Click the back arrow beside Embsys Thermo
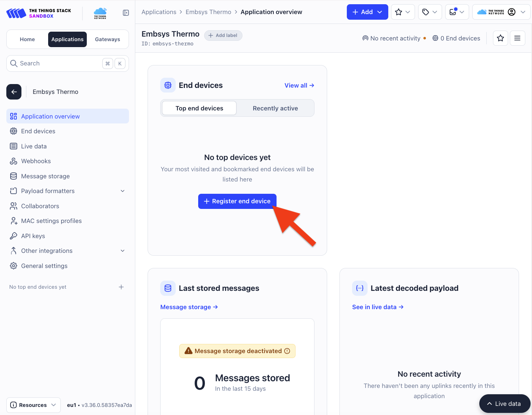The width and height of the screenshot is (532, 415). [14, 92]
